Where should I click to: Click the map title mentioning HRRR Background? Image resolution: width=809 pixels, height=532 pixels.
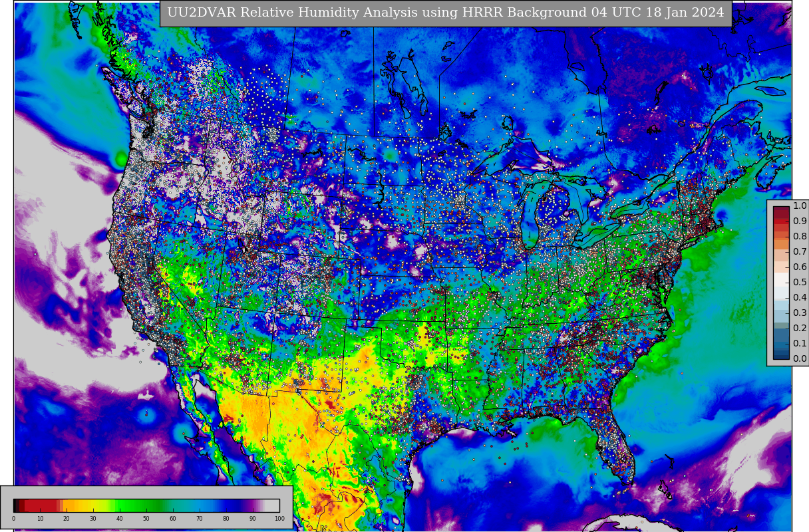click(446, 13)
